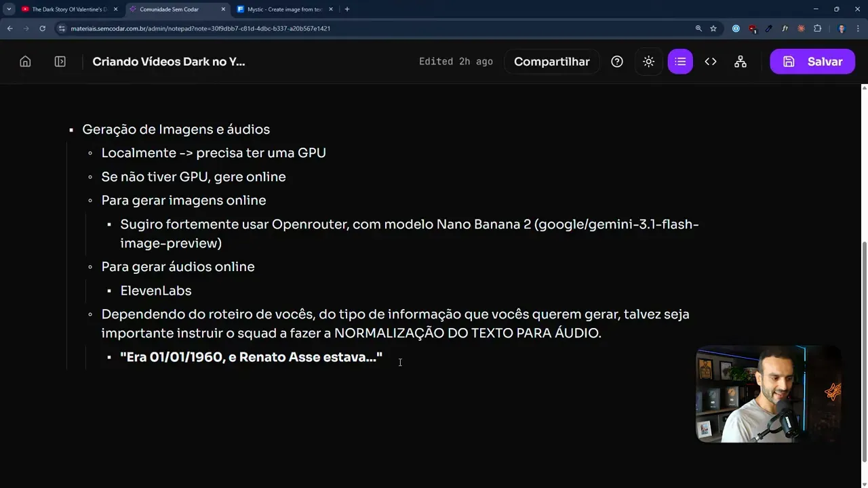Open the tab search chevron at top left
The image size is (868, 488).
coord(9,9)
